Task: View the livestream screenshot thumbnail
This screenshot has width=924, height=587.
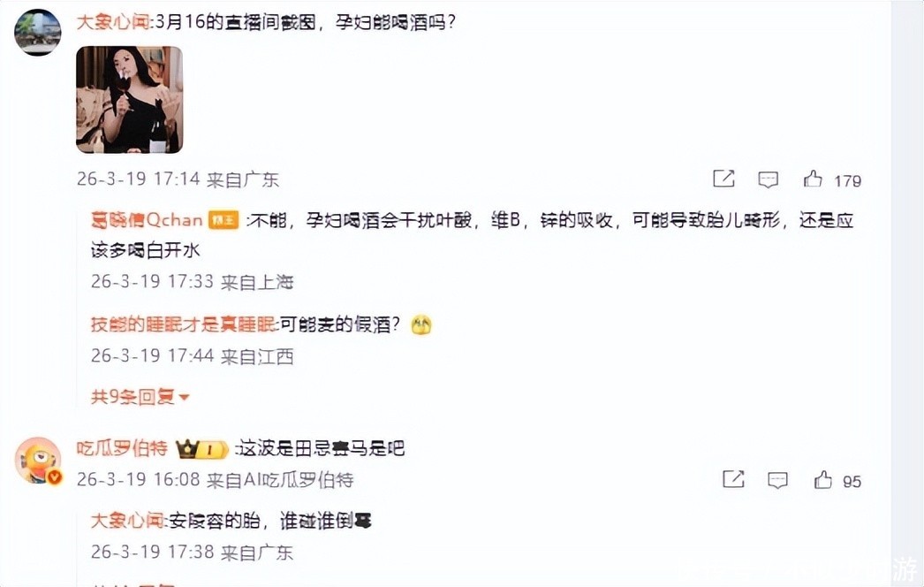Action: [x=130, y=100]
